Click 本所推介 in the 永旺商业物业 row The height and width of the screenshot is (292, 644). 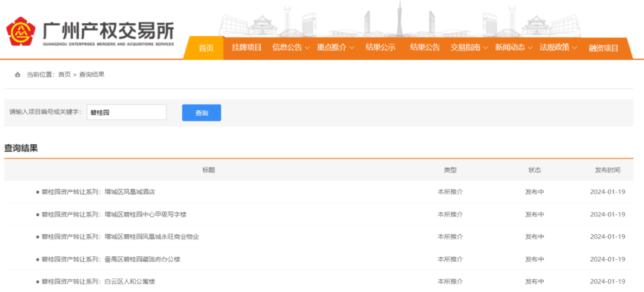tap(450, 237)
